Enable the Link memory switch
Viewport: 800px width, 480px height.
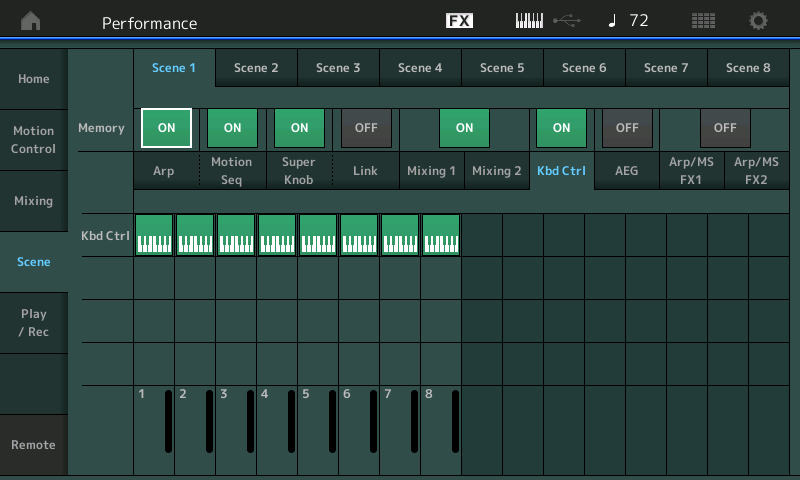[366, 128]
